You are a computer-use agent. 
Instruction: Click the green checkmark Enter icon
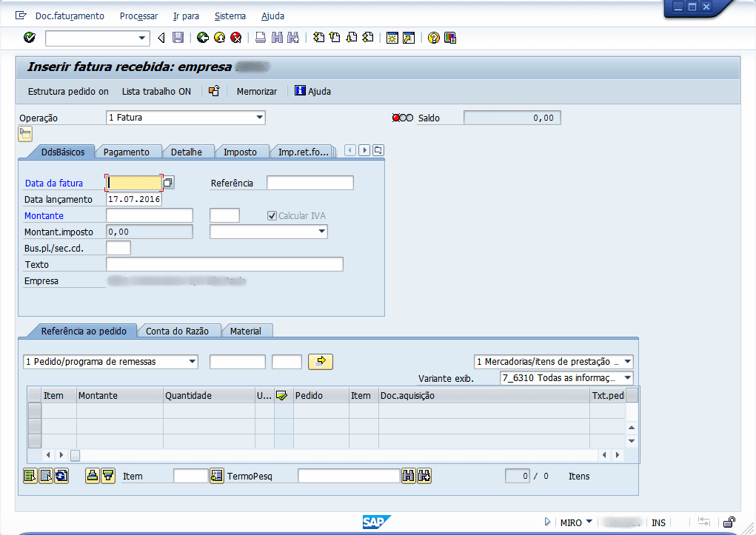pos(30,38)
